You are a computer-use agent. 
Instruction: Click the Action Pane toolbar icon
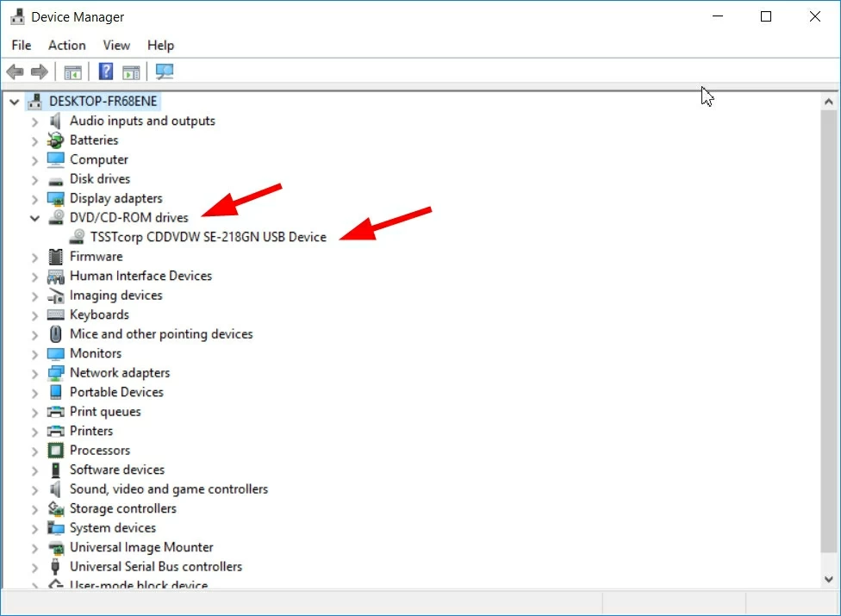pos(131,72)
